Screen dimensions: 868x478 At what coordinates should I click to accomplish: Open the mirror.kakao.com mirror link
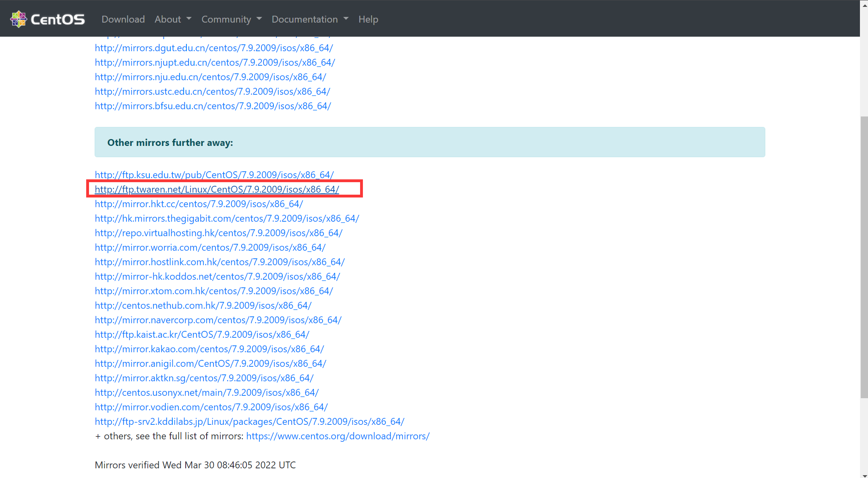pyautogui.click(x=209, y=349)
